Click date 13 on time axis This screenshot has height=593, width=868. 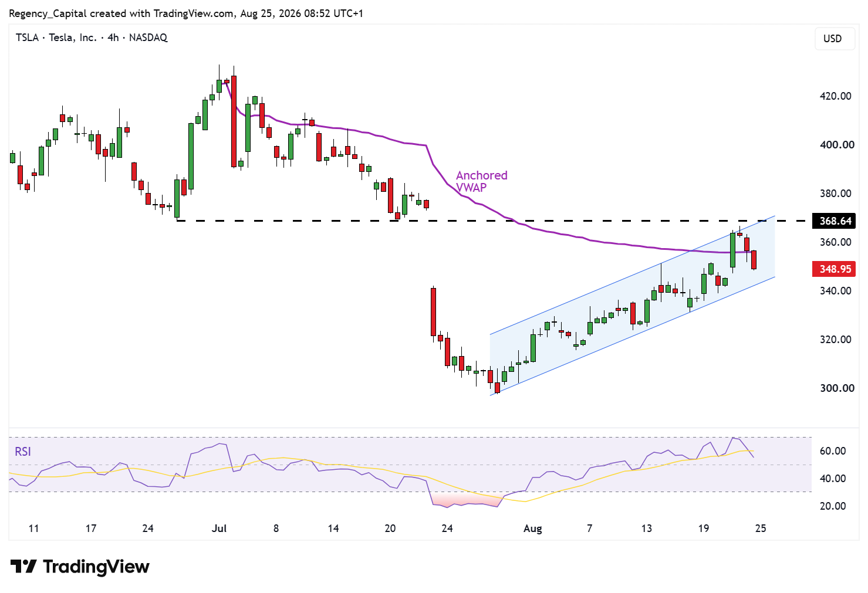tap(646, 528)
